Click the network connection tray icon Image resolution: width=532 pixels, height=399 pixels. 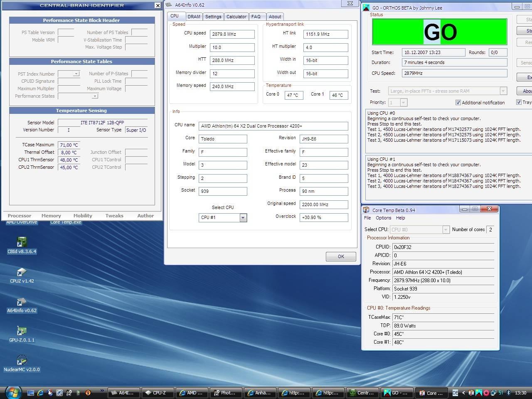tap(493, 393)
